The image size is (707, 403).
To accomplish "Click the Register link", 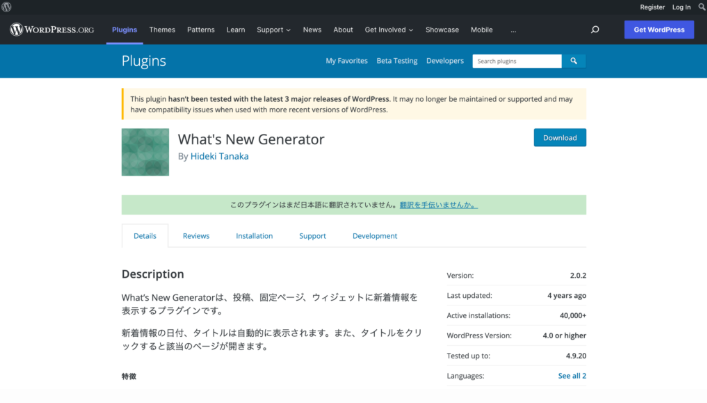I will [x=652, y=7].
